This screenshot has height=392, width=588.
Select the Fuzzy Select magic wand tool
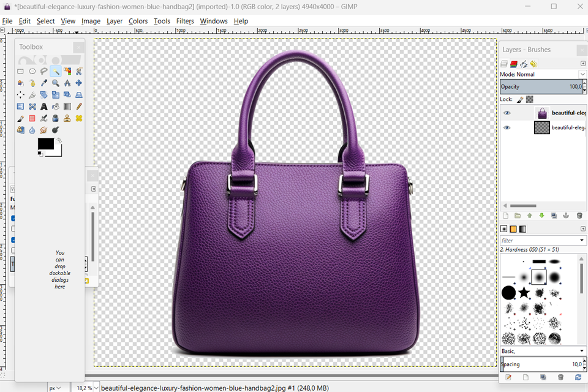(x=56, y=71)
